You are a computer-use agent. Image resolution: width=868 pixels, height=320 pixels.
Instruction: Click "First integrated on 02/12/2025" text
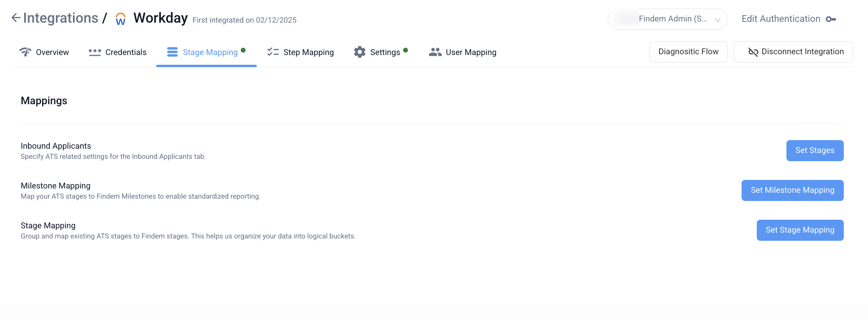(x=244, y=20)
